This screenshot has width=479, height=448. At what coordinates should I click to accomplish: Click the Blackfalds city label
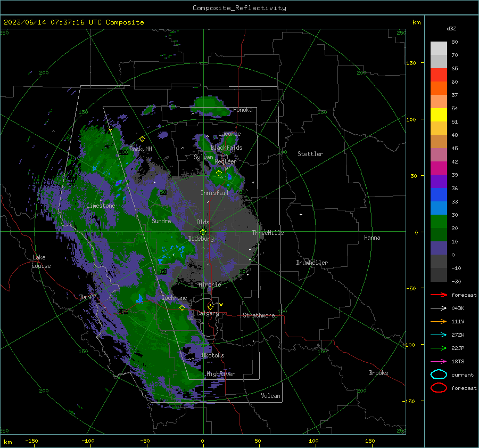226,148
